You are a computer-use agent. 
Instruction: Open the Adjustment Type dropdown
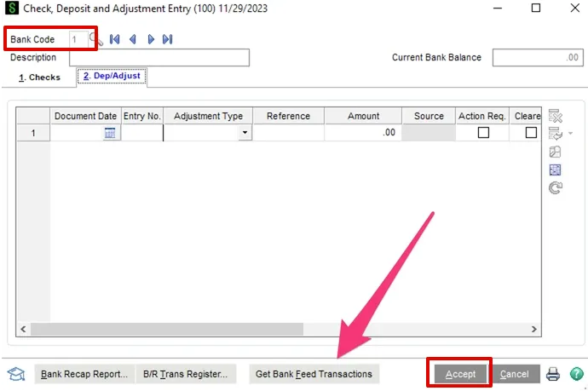click(245, 133)
